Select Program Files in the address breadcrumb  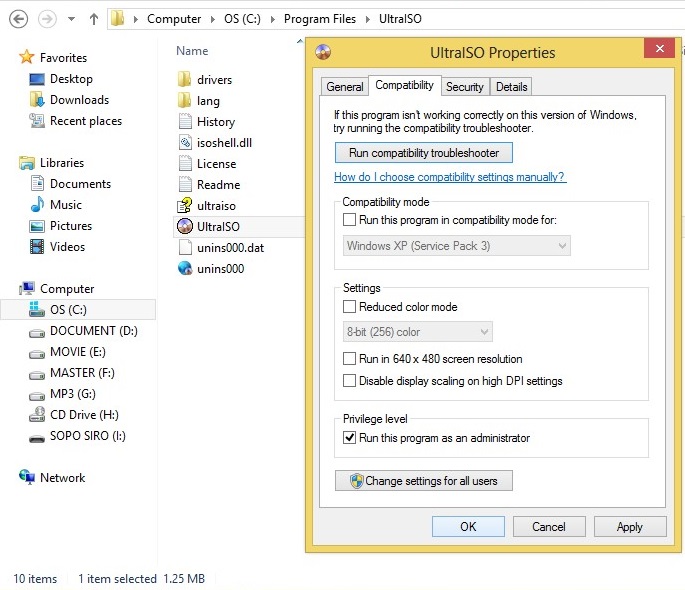click(320, 19)
